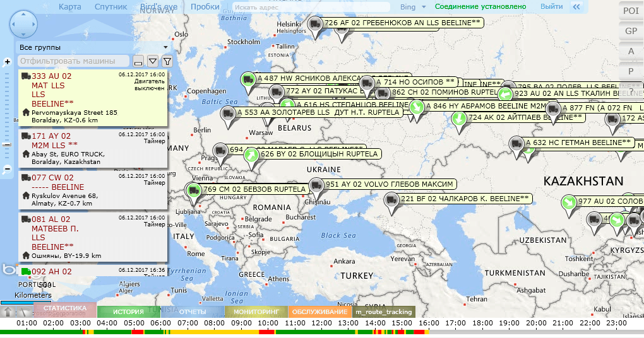Click the map zoom slider handle

pos(6,145)
